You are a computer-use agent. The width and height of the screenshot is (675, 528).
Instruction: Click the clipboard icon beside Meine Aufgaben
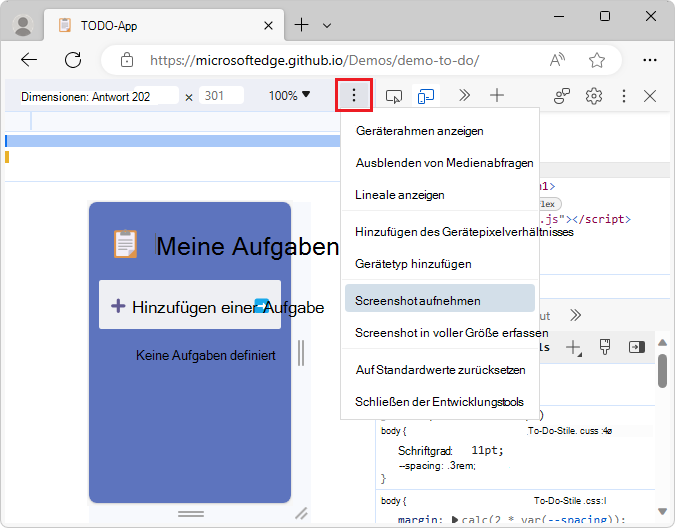click(x=125, y=244)
